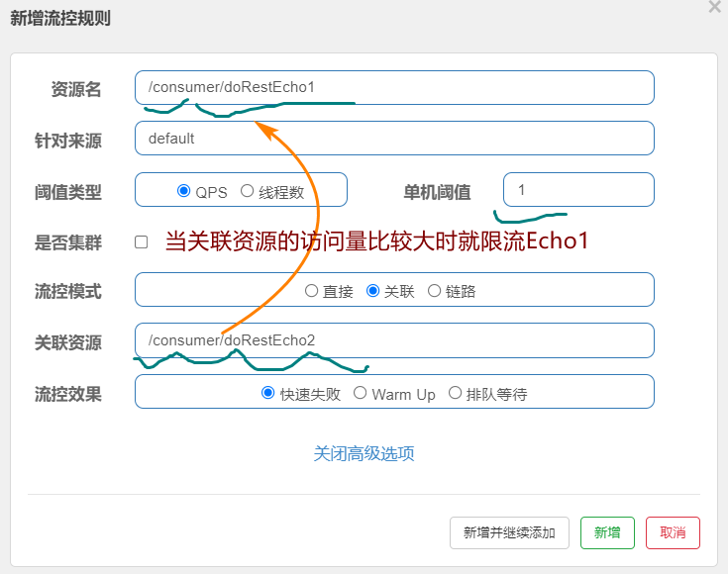Click the green 新增 button

click(x=607, y=532)
